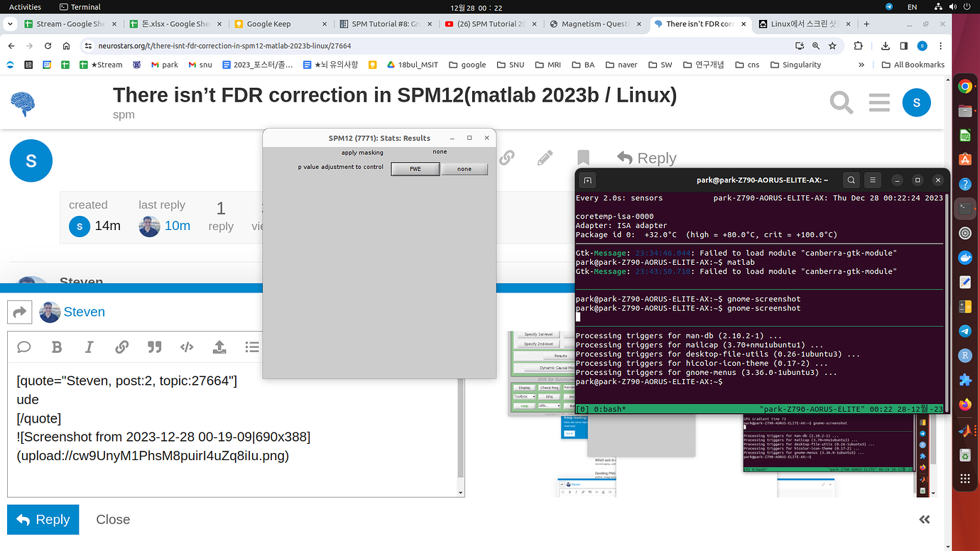Select the Bold formatting icon in the composer
Viewport: 980px width, 551px height.
(57, 347)
